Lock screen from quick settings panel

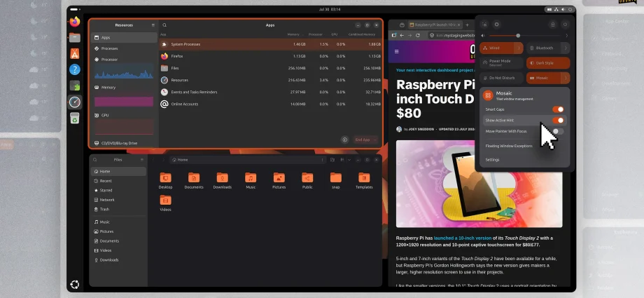[553, 25]
